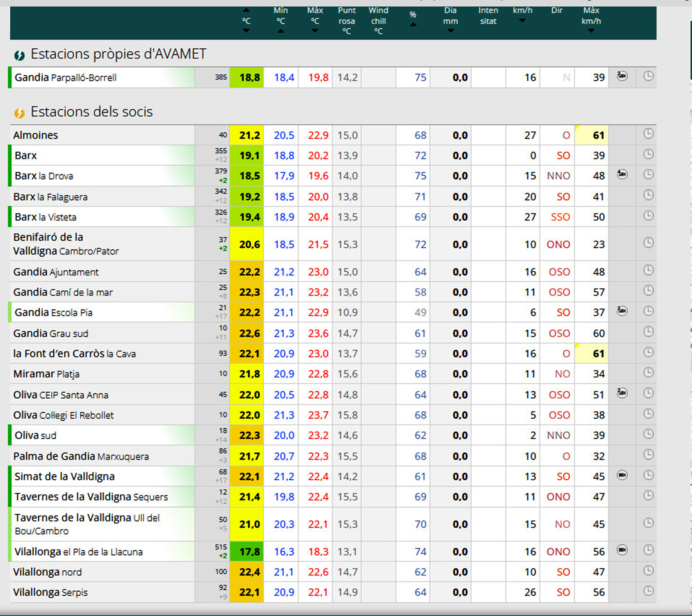Image resolution: width=692 pixels, height=616 pixels.
Task: Click orange 22,6 temperature cell for Gandia Grau sud
Action: click(247, 333)
